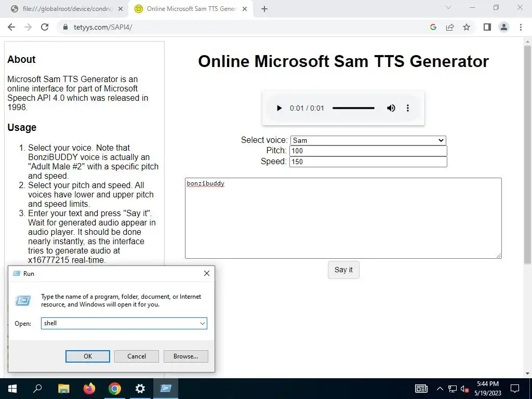Viewport: 532px width, 399px height.
Task: Reload the tetyys.com page
Action: point(45,27)
